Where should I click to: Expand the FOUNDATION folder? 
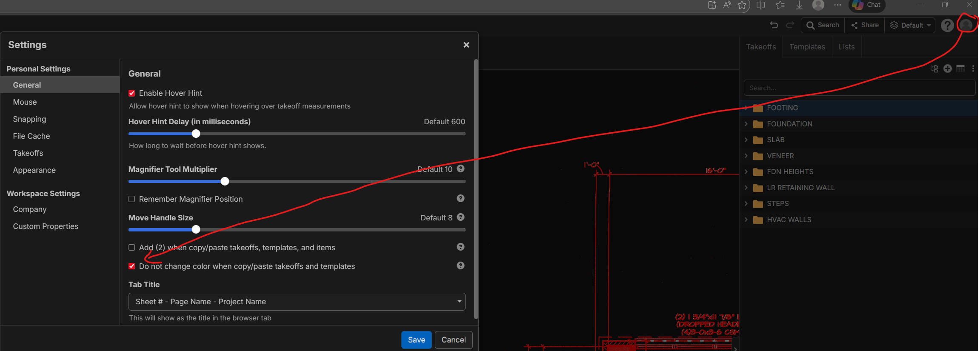tap(746, 124)
